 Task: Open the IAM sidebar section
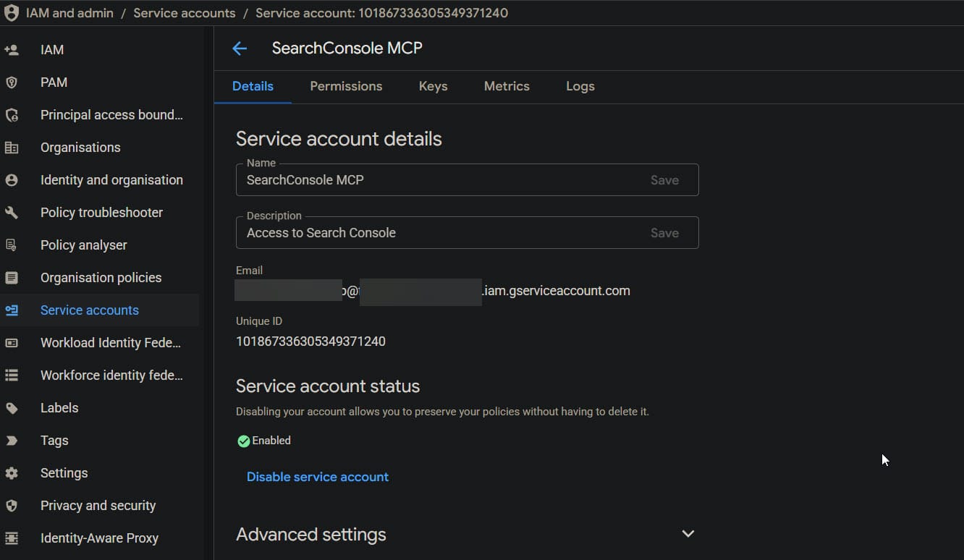coord(51,49)
